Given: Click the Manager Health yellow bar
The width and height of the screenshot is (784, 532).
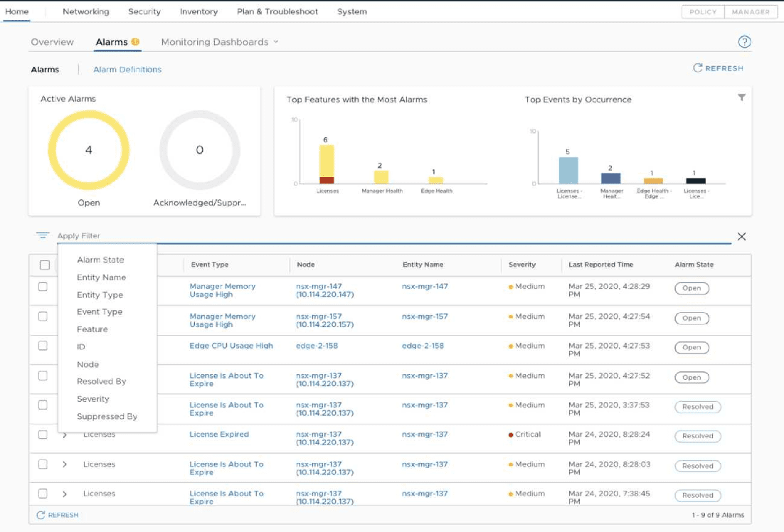Looking at the screenshot, I should (381, 178).
